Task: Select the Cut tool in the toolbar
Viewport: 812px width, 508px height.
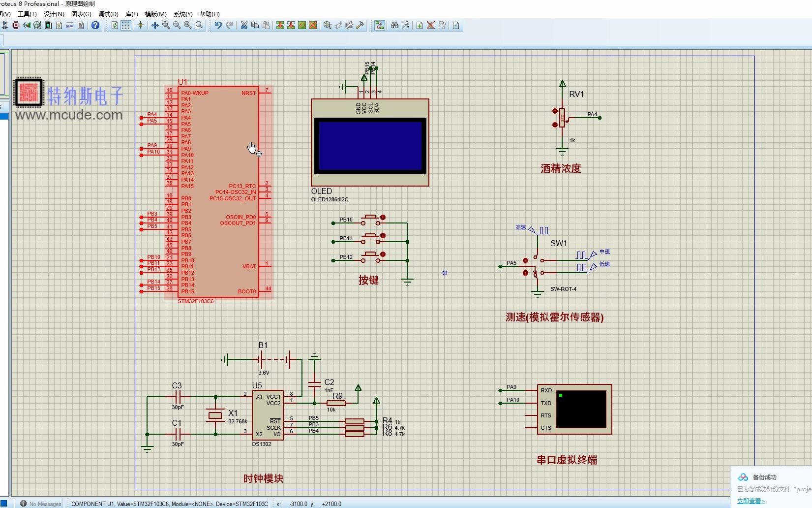Action: coord(244,26)
